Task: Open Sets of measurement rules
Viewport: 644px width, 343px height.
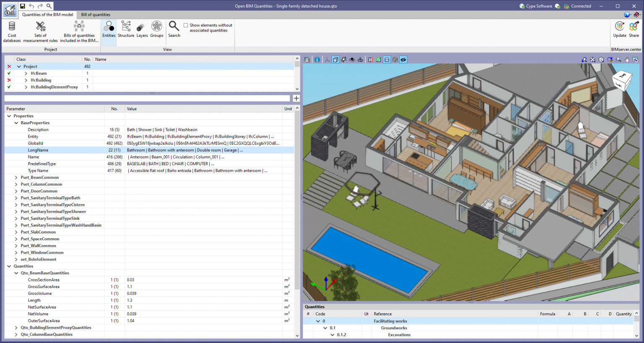Action: pos(40,31)
